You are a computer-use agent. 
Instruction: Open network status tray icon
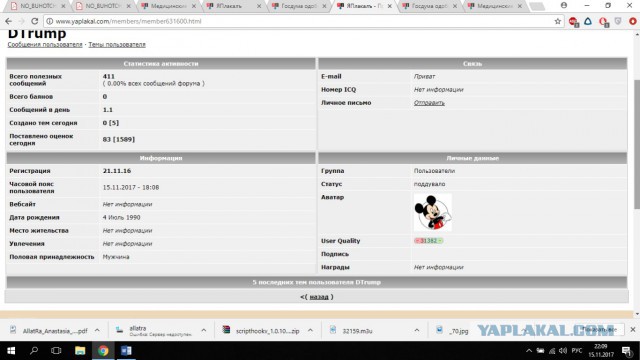click(552, 351)
